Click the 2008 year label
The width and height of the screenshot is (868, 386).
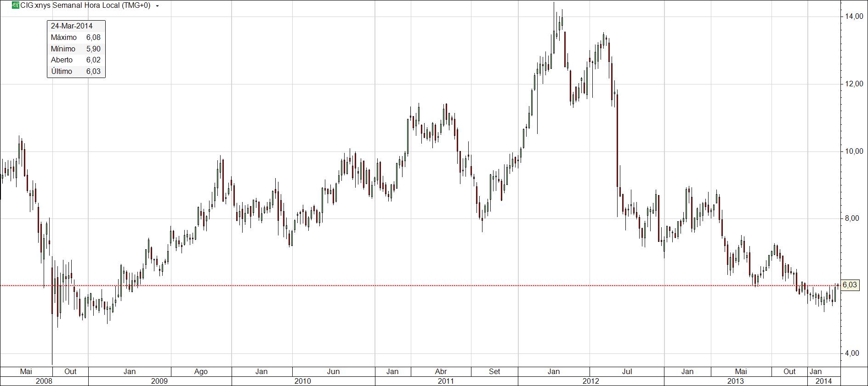[44, 381]
